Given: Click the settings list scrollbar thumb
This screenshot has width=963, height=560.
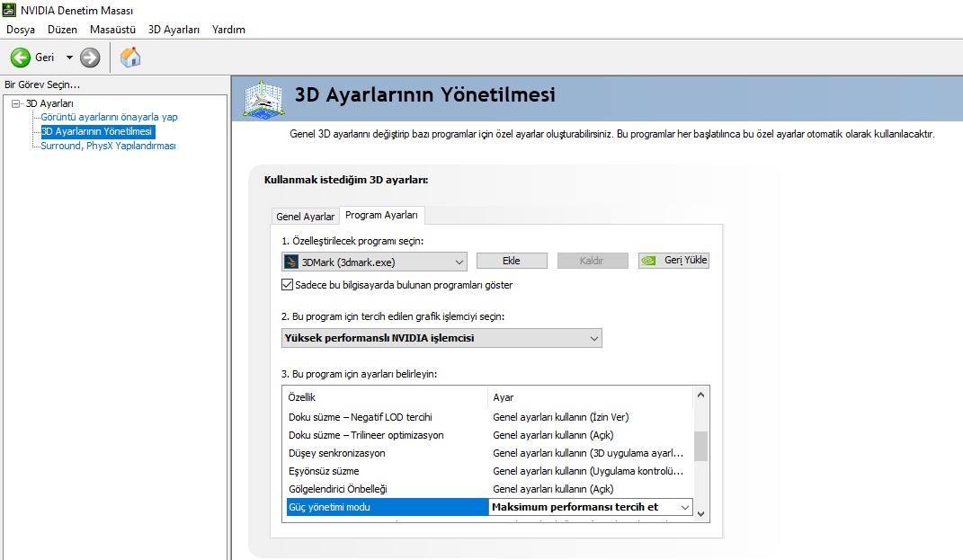Looking at the screenshot, I should [x=700, y=446].
